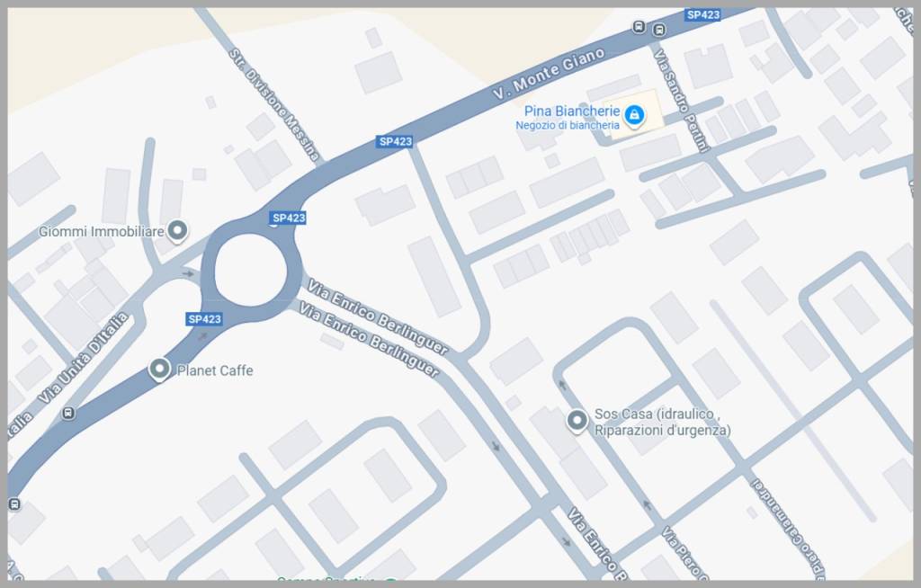
Task: Open the Planet Caffe map pin
Action: pos(158,370)
